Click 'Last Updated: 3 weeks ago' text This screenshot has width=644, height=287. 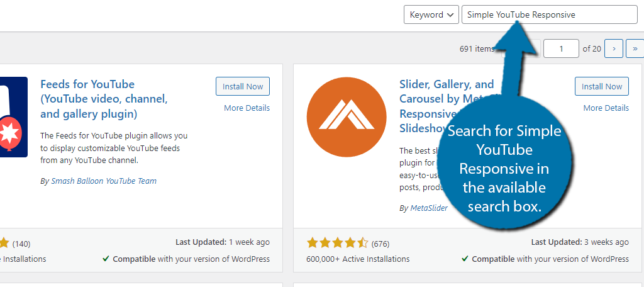[580, 242]
